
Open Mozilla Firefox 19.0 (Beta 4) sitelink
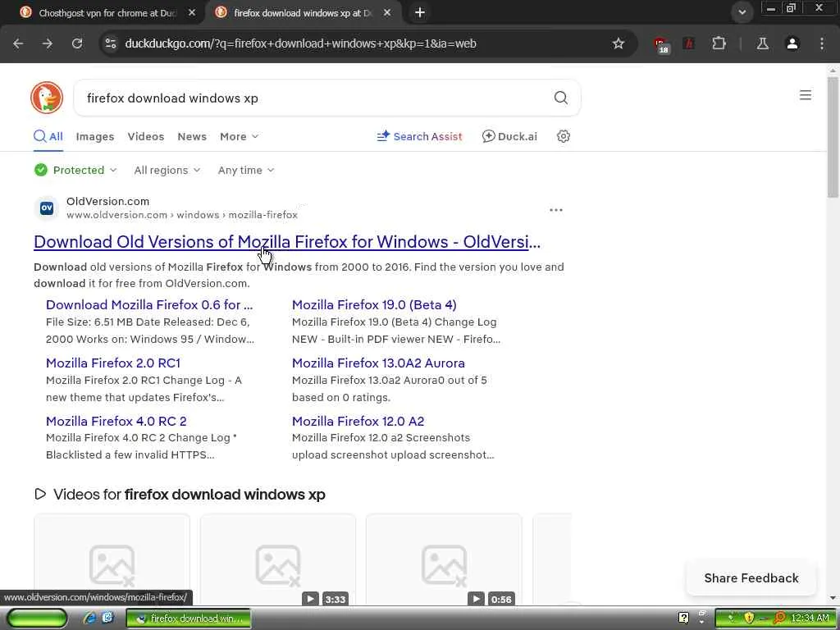coord(374,305)
